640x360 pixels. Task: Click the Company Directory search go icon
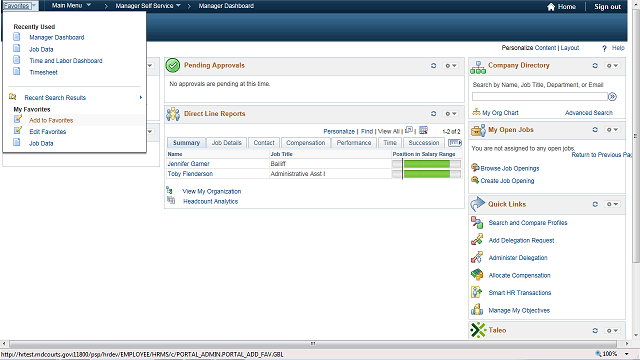612,97
